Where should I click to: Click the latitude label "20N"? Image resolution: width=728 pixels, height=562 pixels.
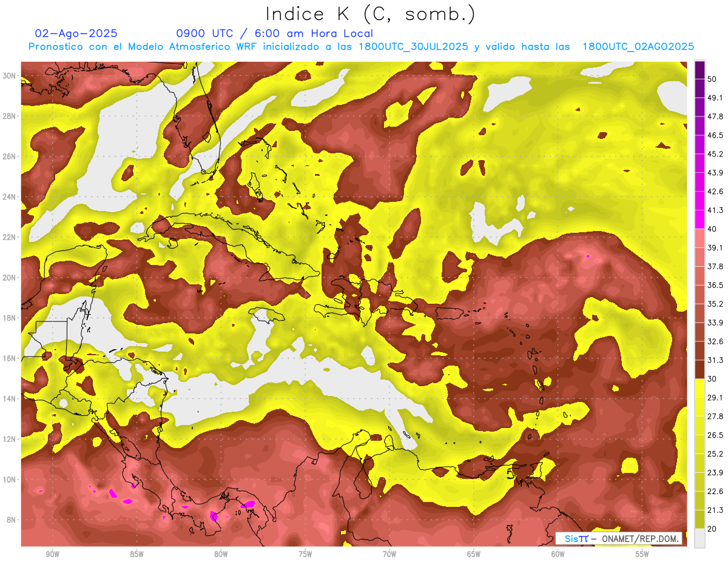[9, 278]
